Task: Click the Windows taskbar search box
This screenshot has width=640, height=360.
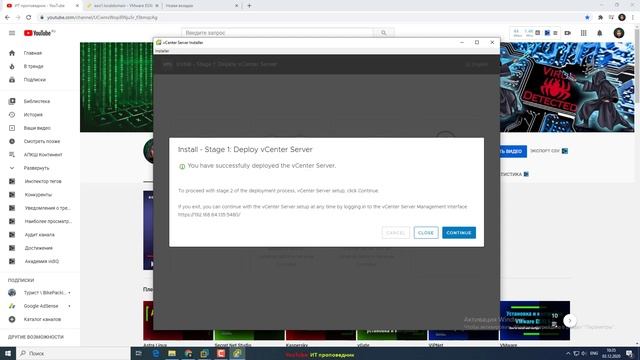Action: [73, 353]
